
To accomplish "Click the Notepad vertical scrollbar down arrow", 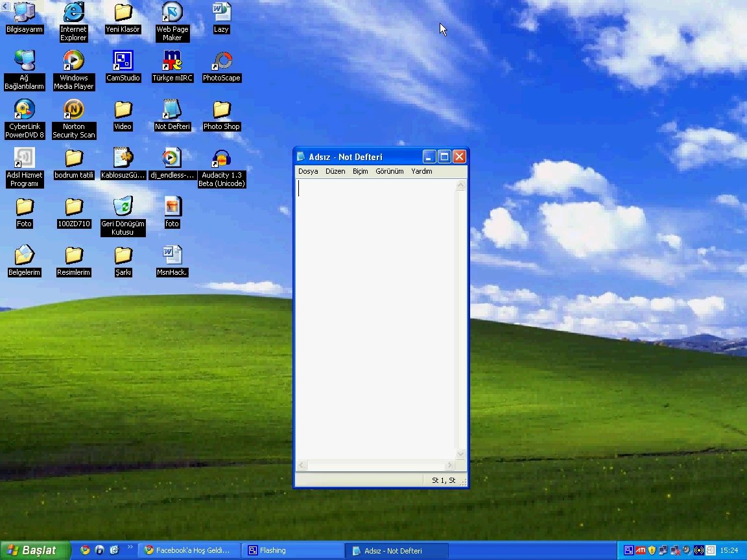I will (x=460, y=454).
